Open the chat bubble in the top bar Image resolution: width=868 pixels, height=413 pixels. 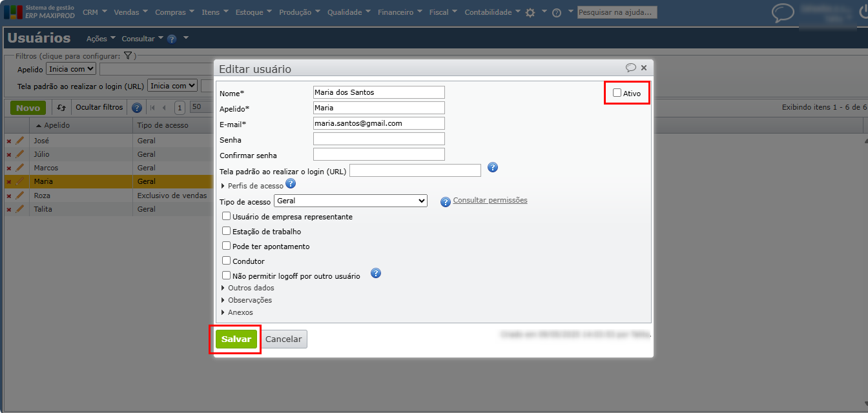pyautogui.click(x=783, y=13)
